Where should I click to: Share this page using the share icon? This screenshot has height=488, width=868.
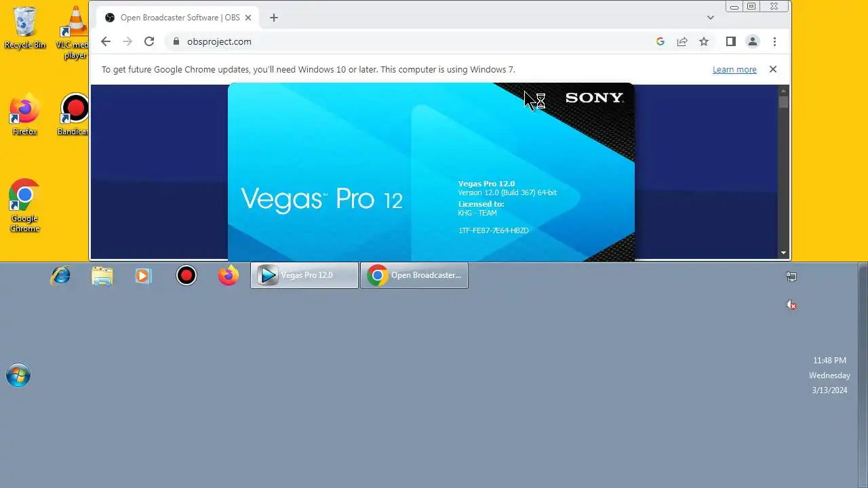[682, 41]
